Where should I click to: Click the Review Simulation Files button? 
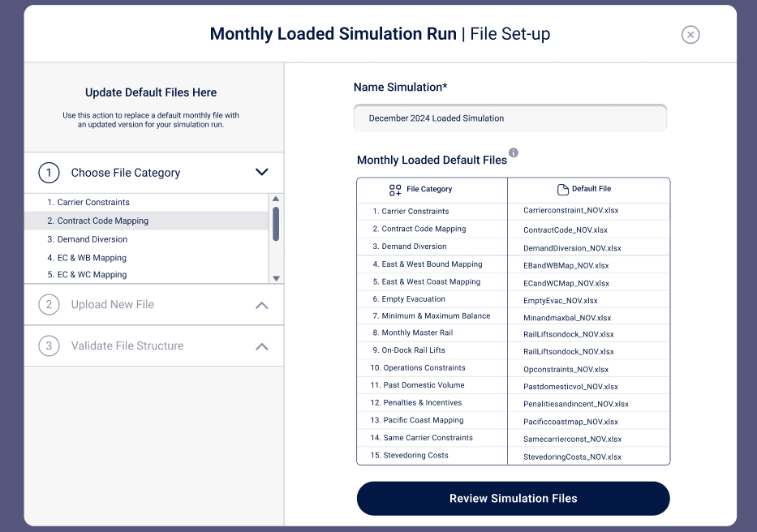[514, 498]
